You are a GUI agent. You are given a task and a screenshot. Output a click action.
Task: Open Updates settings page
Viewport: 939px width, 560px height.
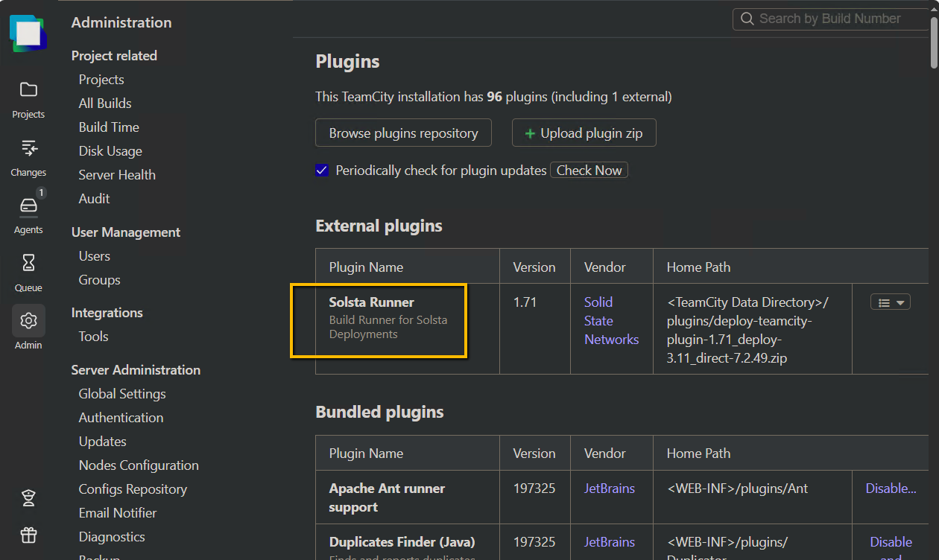coord(102,442)
